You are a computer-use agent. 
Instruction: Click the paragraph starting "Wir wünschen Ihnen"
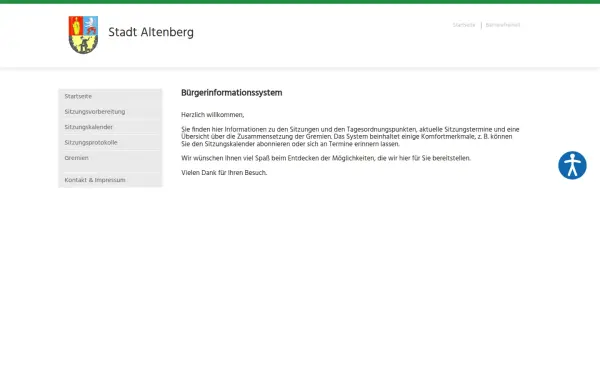(x=326, y=158)
